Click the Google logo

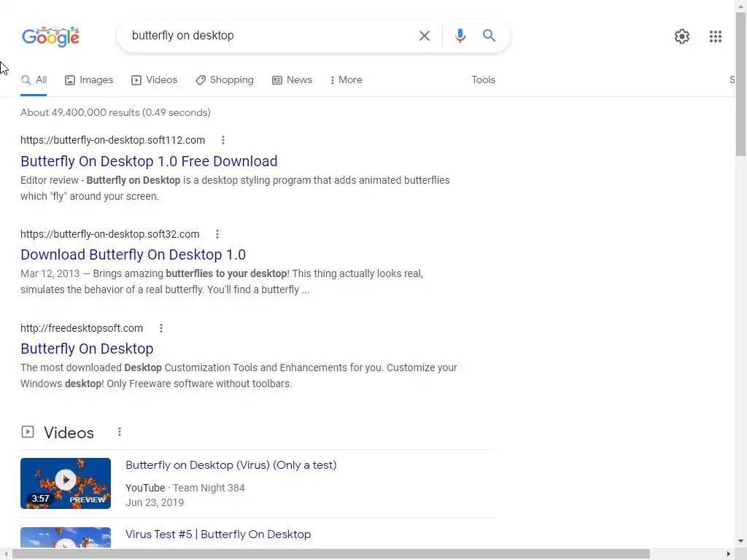click(50, 36)
